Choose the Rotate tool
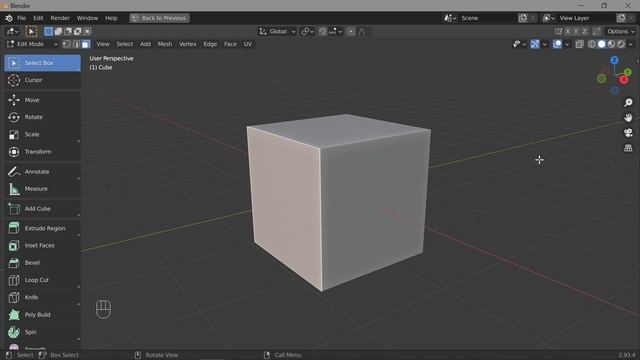Screen dimensions: 640x360 (x=42, y=117)
